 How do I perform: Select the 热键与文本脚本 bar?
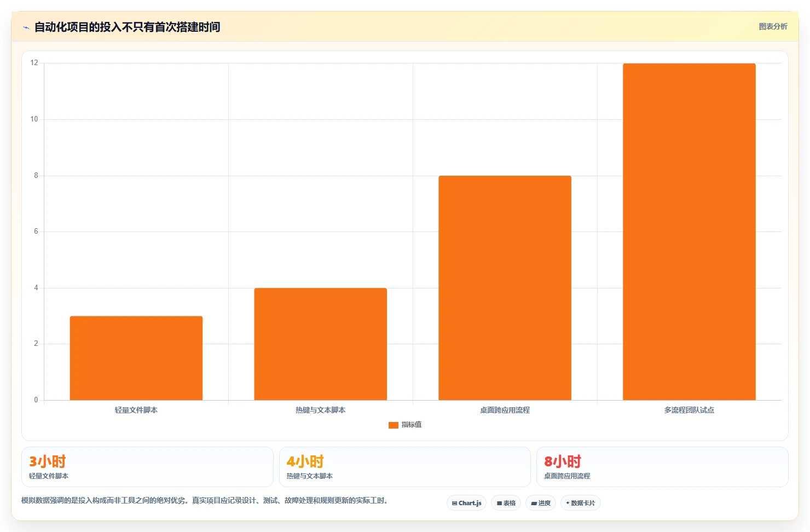point(321,344)
